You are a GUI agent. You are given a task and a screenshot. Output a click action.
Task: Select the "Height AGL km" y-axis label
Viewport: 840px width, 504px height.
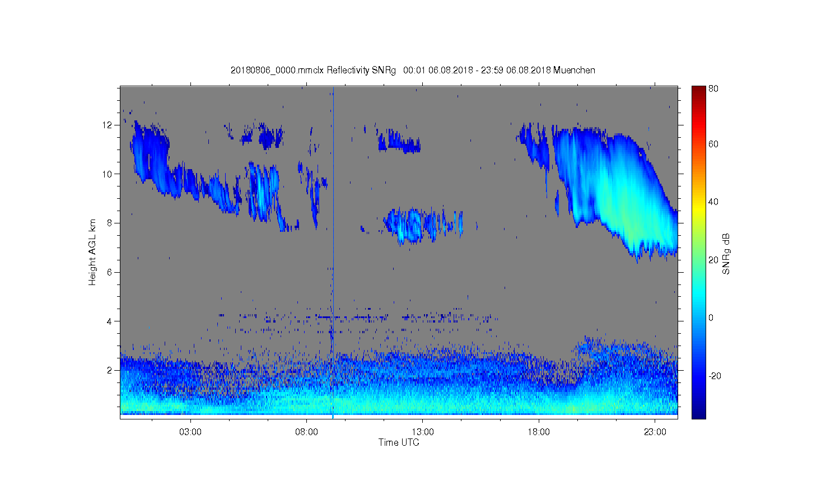(92, 253)
